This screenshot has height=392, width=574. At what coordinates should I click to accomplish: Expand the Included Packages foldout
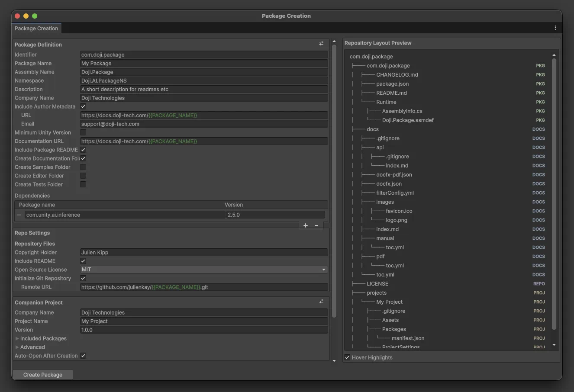point(17,338)
